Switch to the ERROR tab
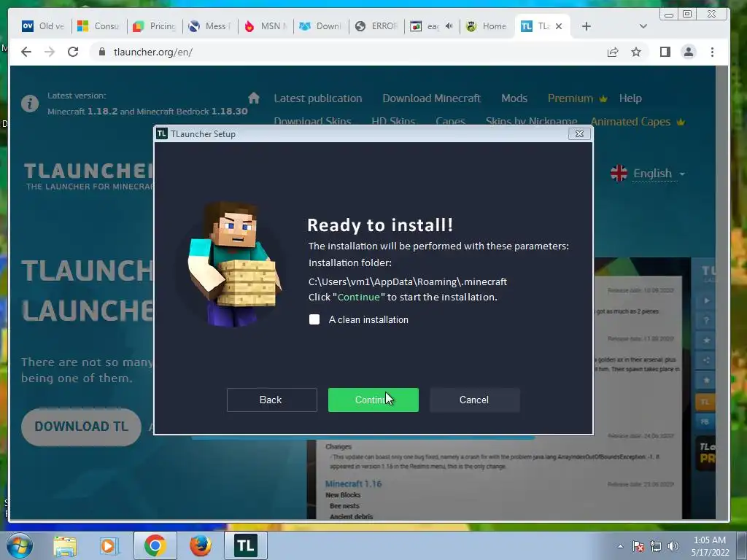This screenshot has width=747, height=560. [376, 26]
